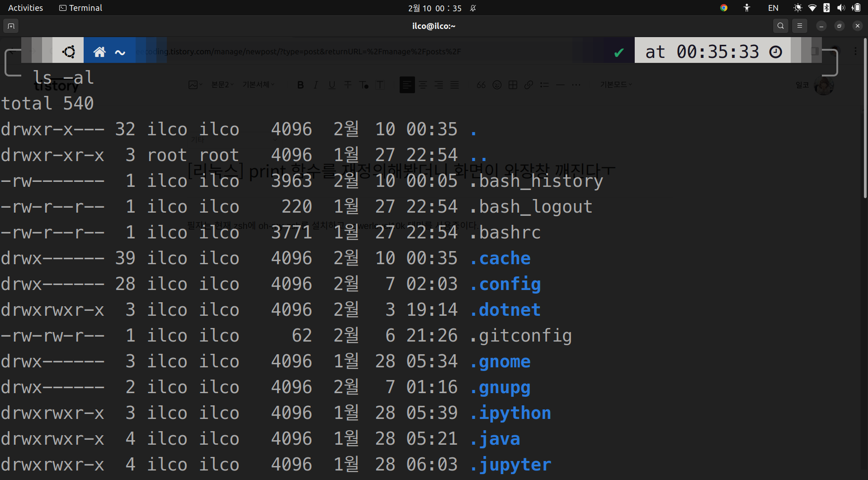868x480 pixels.
Task: Expand the 기본서체 font dropdown
Action: click(258, 85)
